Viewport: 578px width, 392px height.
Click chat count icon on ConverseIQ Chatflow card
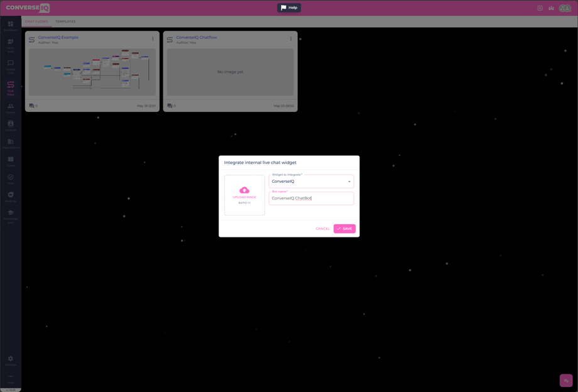(x=170, y=106)
